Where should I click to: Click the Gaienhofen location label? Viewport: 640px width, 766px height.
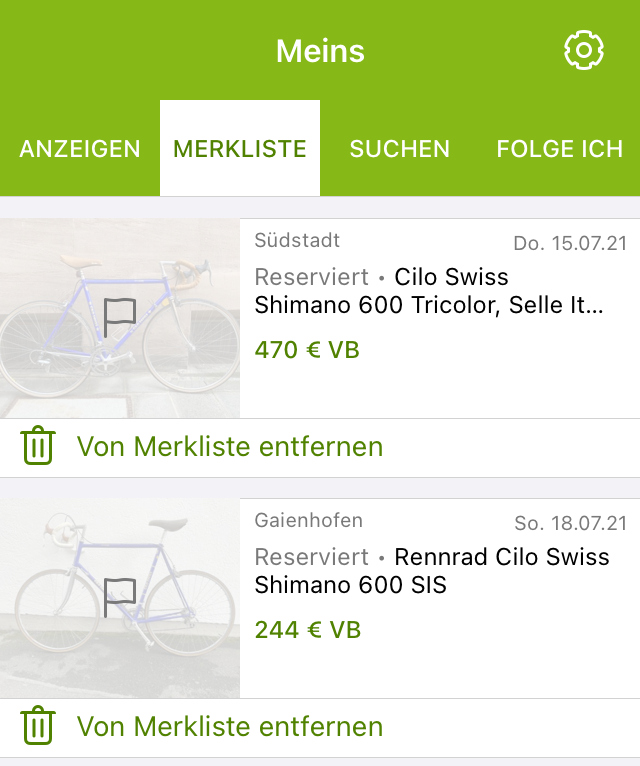click(308, 520)
